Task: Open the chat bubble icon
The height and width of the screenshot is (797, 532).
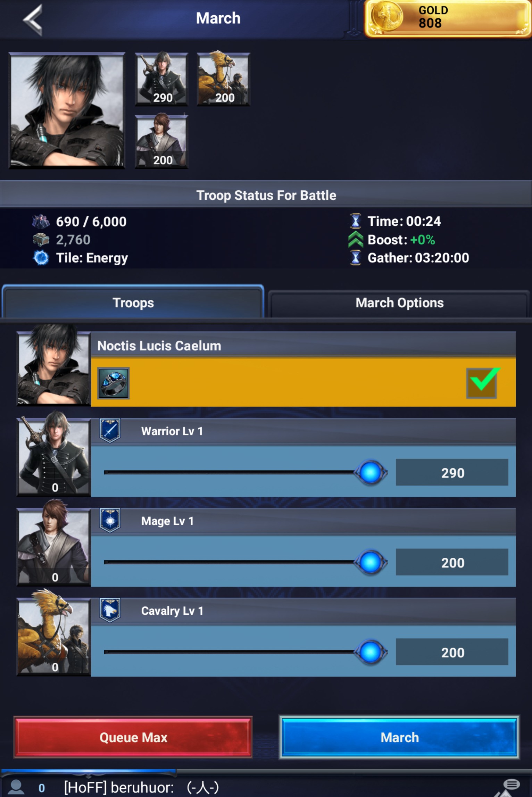Action: [x=511, y=784]
